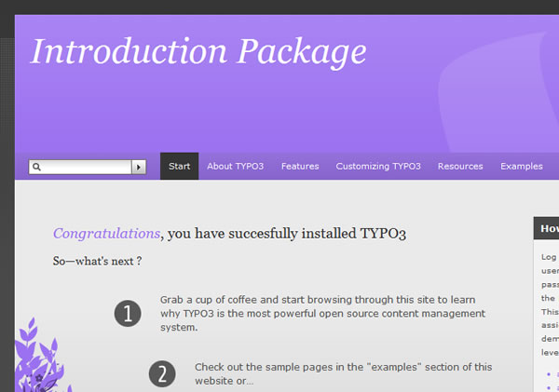Click the coffee and browsing step text
The width and height of the screenshot is (559, 392).
tap(322, 314)
